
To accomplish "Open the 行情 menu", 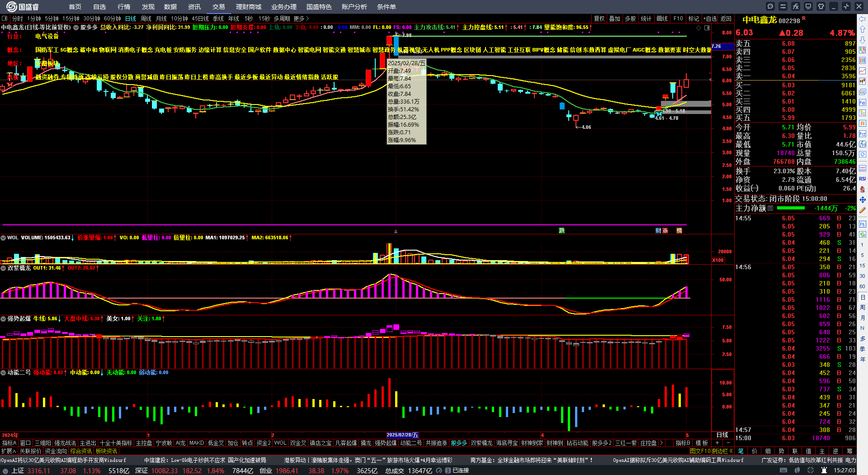I will [124, 7].
